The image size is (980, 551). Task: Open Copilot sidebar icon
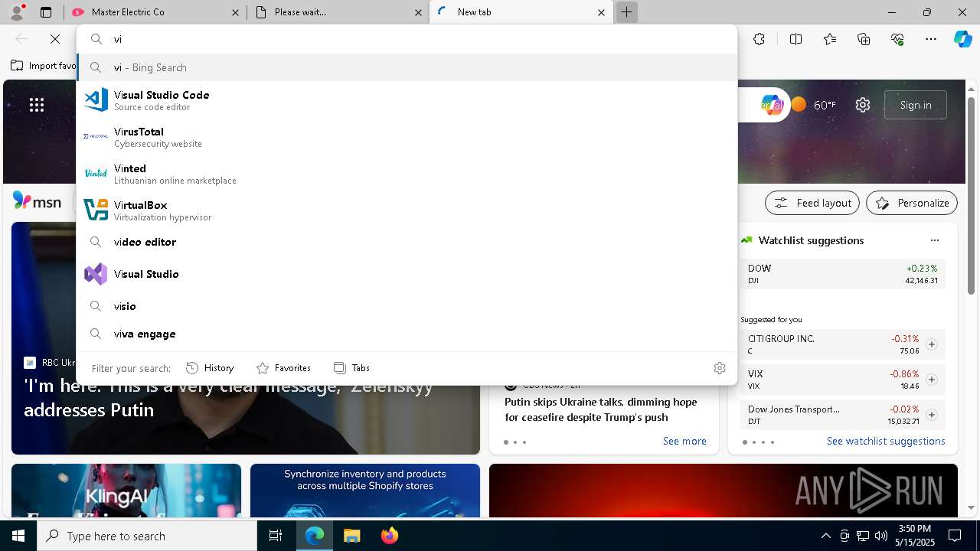(x=962, y=39)
